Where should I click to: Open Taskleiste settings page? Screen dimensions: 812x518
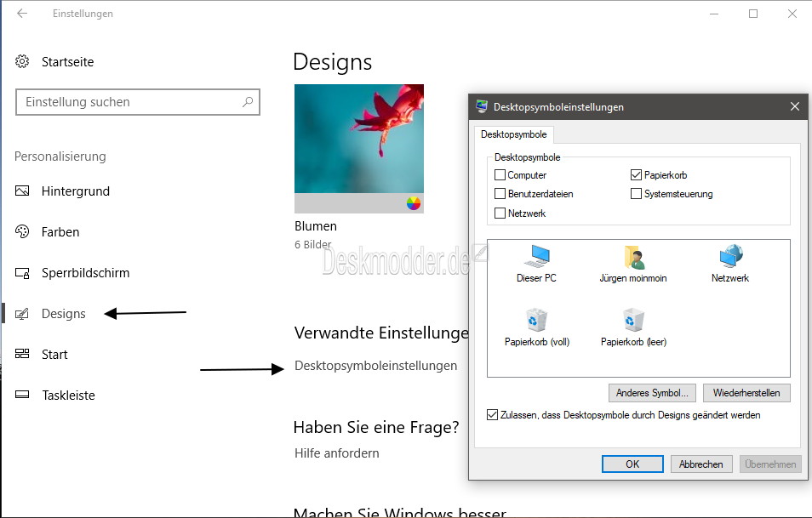(68, 396)
